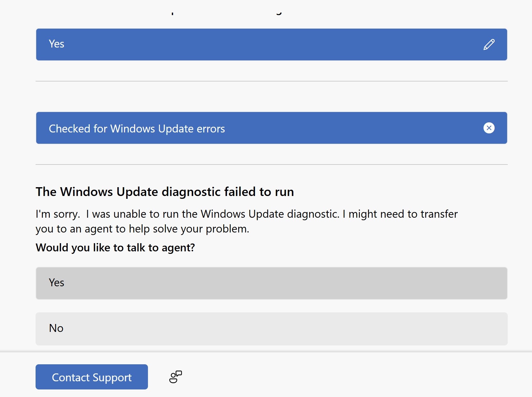Viewport: 532px width, 397px height.
Task: Click the diagnostic failed to run heading
Action: [x=165, y=192]
